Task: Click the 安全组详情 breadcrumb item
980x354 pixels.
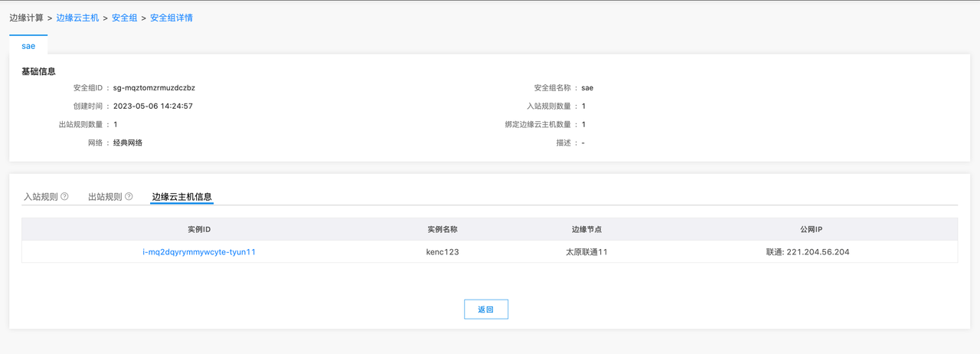Action: tap(171, 18)
